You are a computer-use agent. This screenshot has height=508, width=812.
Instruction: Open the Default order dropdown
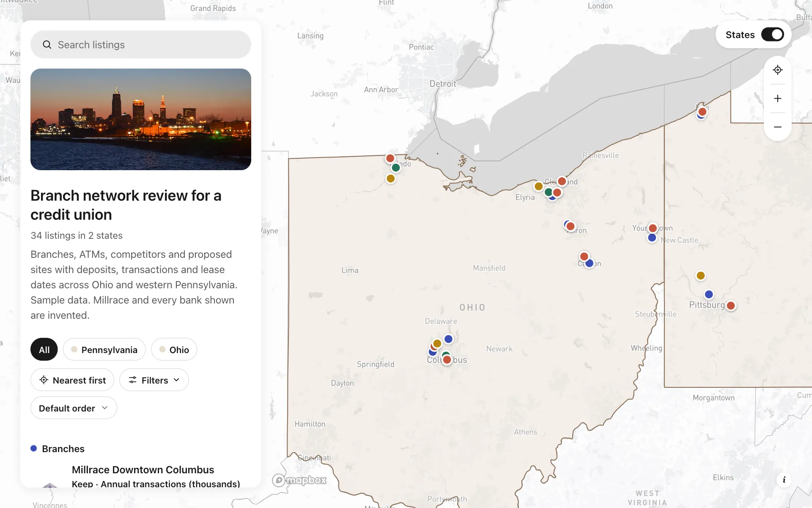tap(74, 408)
